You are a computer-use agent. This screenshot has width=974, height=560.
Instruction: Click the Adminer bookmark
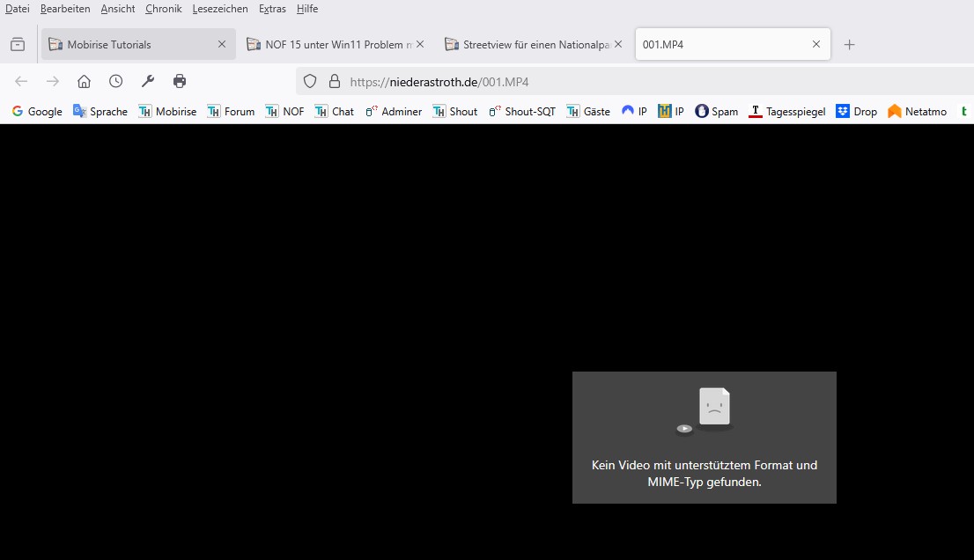coord(394,111)
